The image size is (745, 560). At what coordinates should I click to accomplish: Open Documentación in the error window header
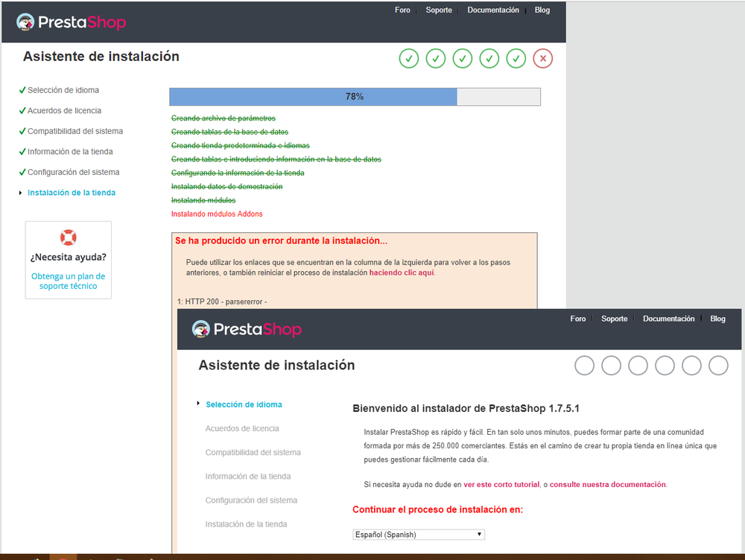[x=493, y=10]
